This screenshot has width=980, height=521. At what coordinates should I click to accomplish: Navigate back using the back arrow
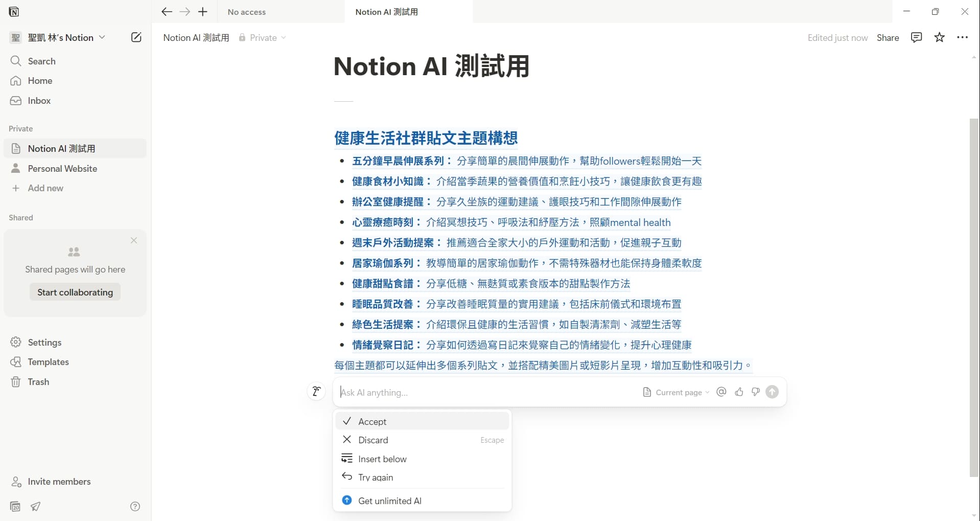click(166, 11)
